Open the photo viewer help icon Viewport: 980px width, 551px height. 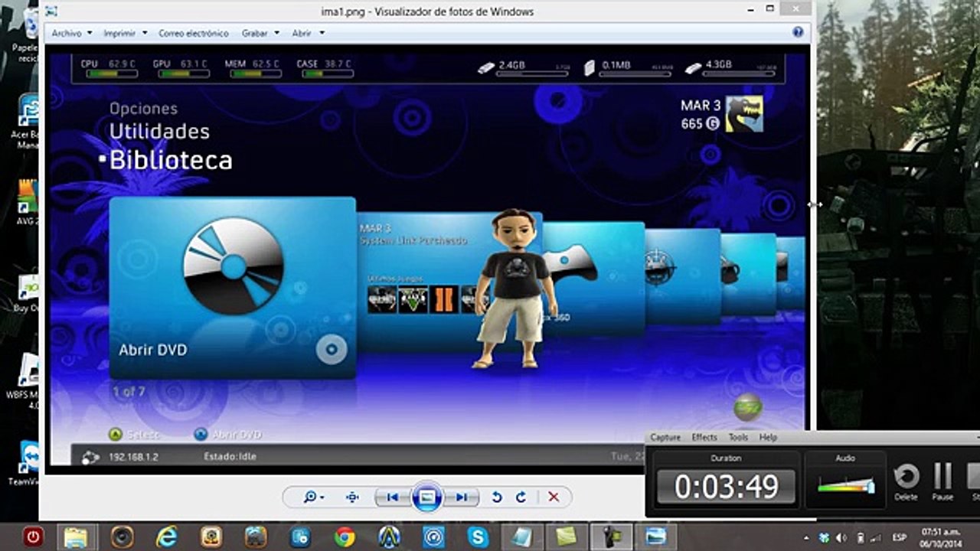click(x=798, y=32)
